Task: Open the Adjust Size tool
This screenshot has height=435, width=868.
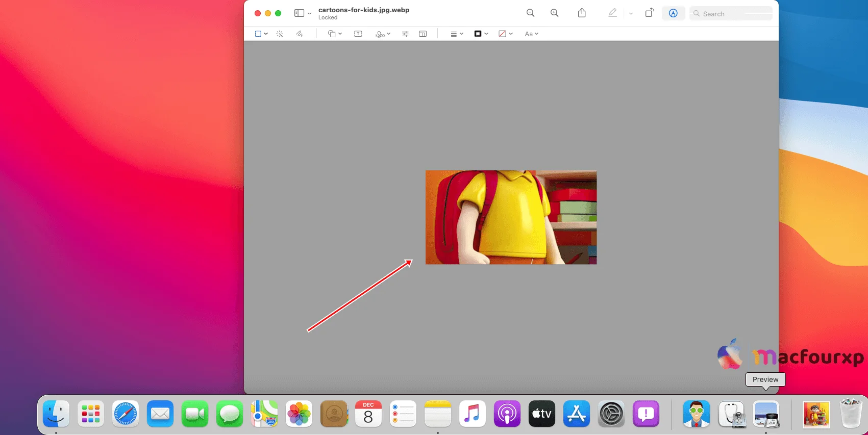Action: tap(423, 34)
